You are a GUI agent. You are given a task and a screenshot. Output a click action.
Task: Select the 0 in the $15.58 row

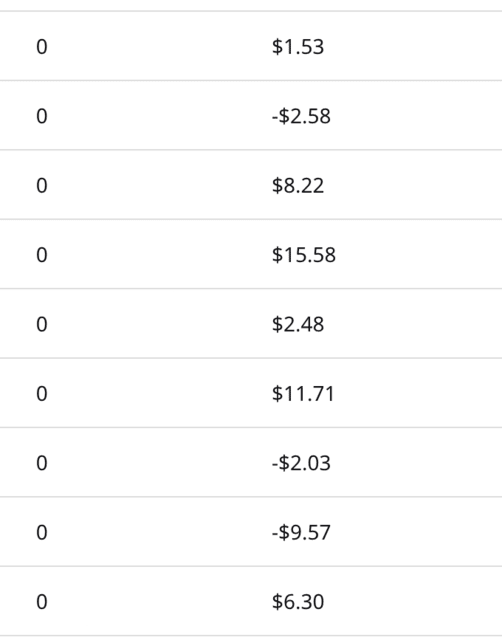(42, 255)
